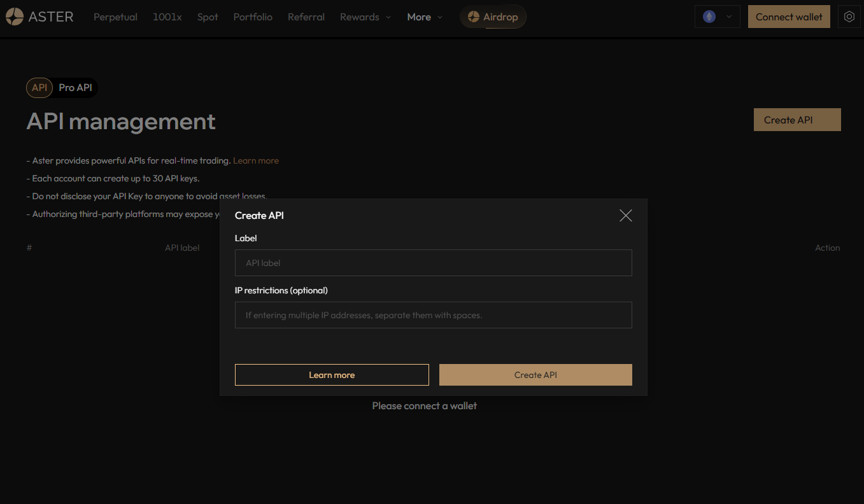This screenshot has width=864, height=504.
Task: Switch to the Pro API tab
Action: (x=75, y=88)
